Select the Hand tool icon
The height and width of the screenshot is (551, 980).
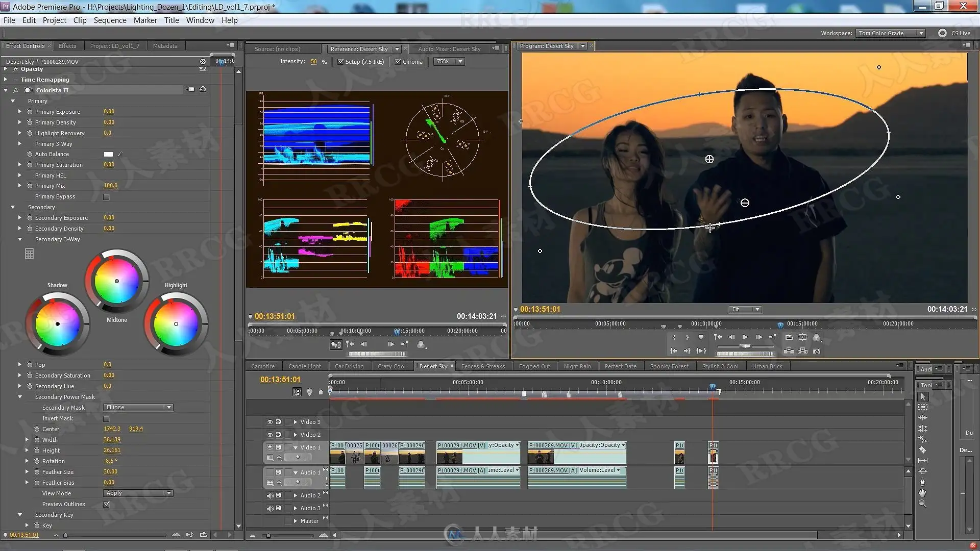click(922, 493)
